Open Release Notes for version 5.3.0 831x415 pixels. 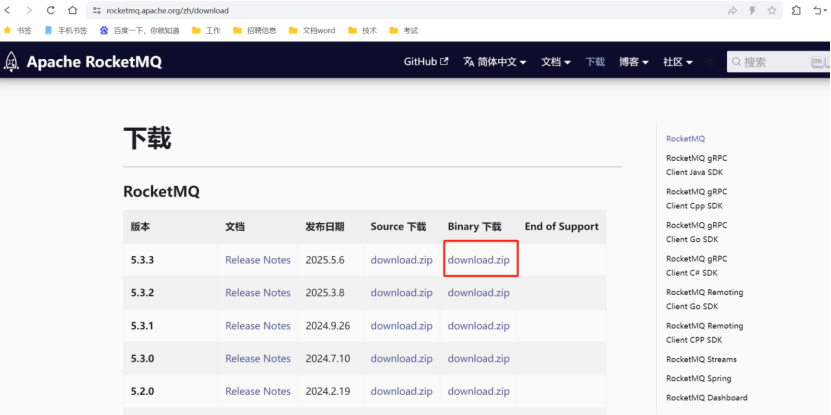point(258,358)
